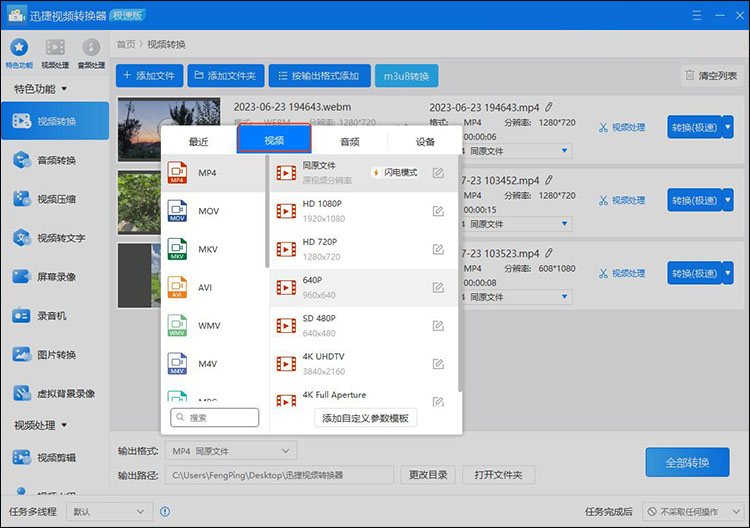This screenshot has width=750, height=528.
Task: Open 转换(极速) arrow for third file
Action: tap(728, 274)
